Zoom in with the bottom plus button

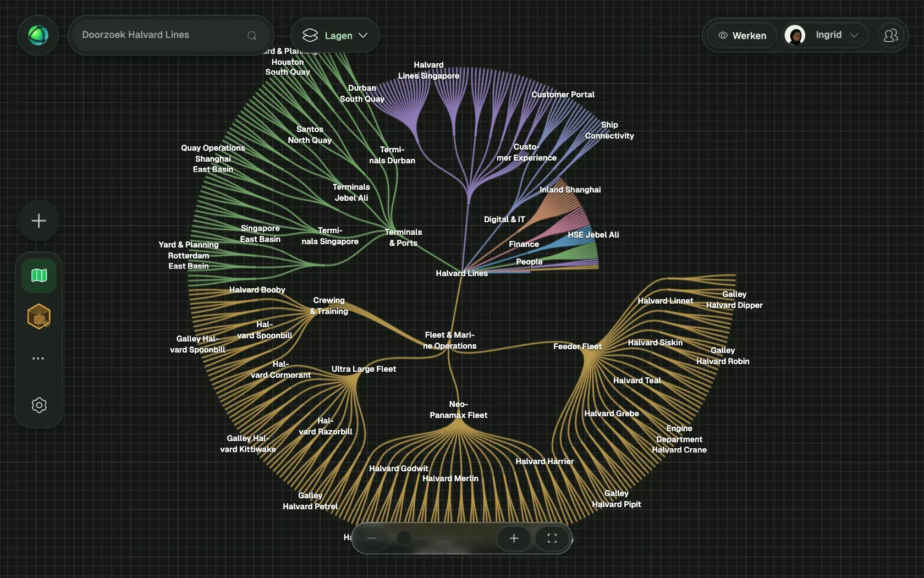point(514,538)
